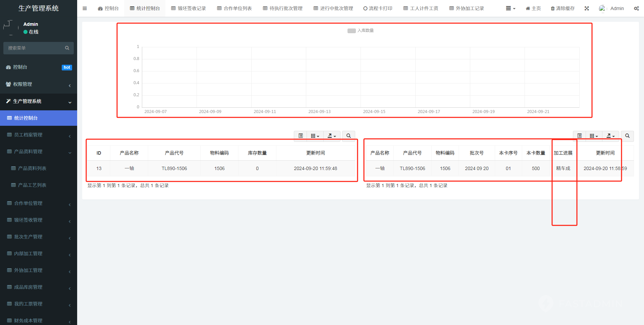This screenshot has width=644, height=325.
Task: Go to 主页 via the home link
Action: (533, 8)
